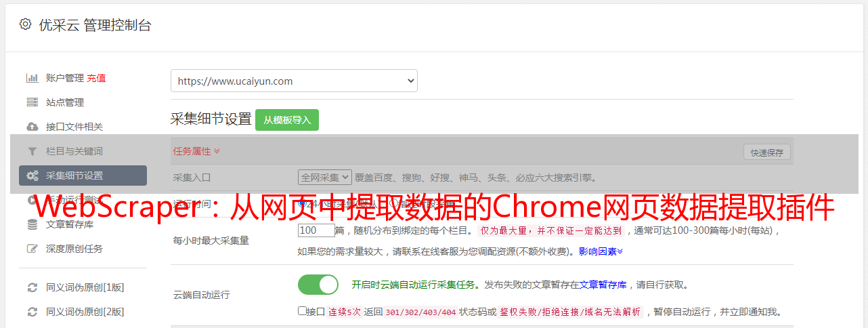This screenshot has height=328, width=868.
Task: Click the 每小时最大采集量 input field
Action: 316,230
